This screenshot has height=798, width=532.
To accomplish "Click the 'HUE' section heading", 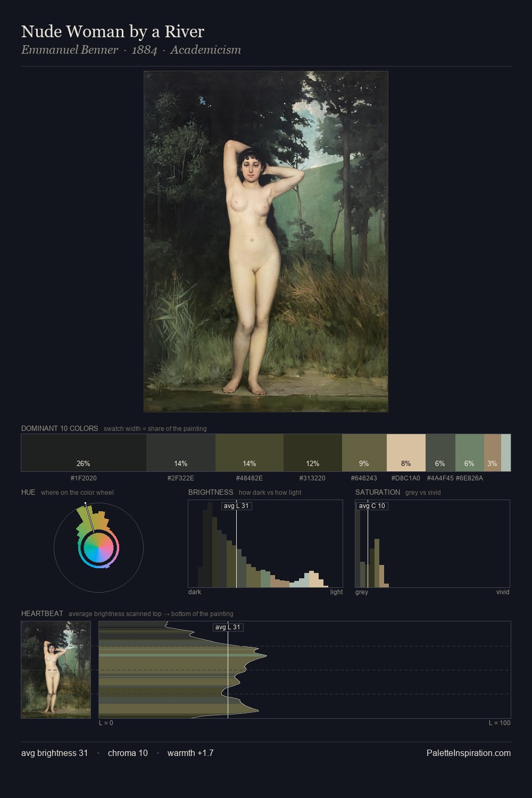I will click(x=28, y=492).
